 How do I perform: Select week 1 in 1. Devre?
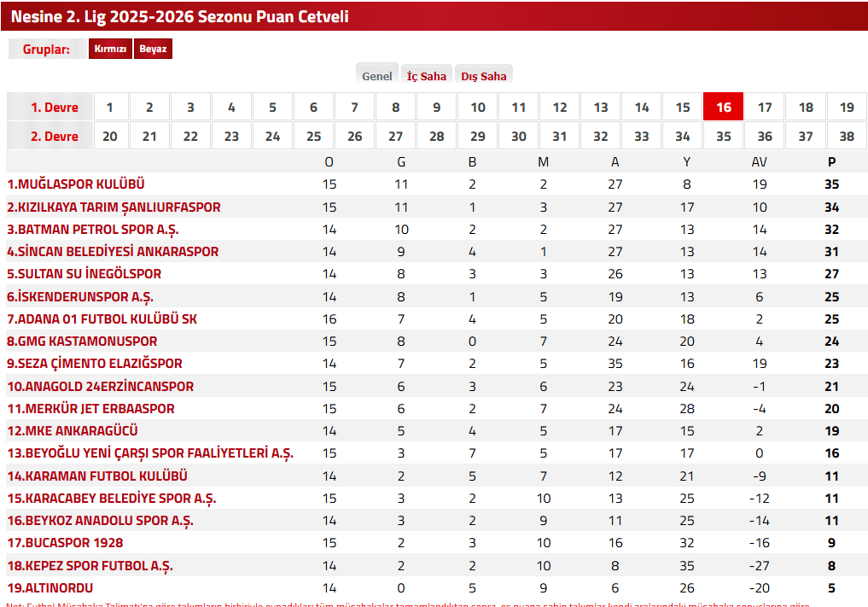(x=109, y=108)
